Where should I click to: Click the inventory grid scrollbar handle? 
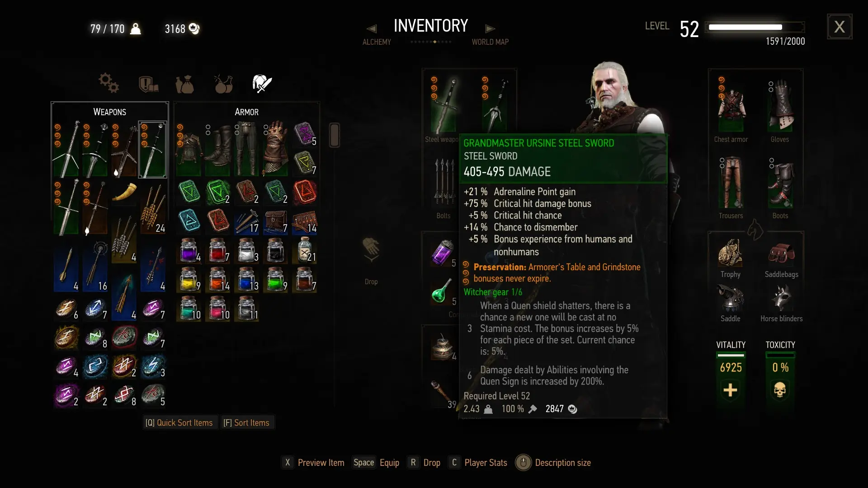point(335,135)
